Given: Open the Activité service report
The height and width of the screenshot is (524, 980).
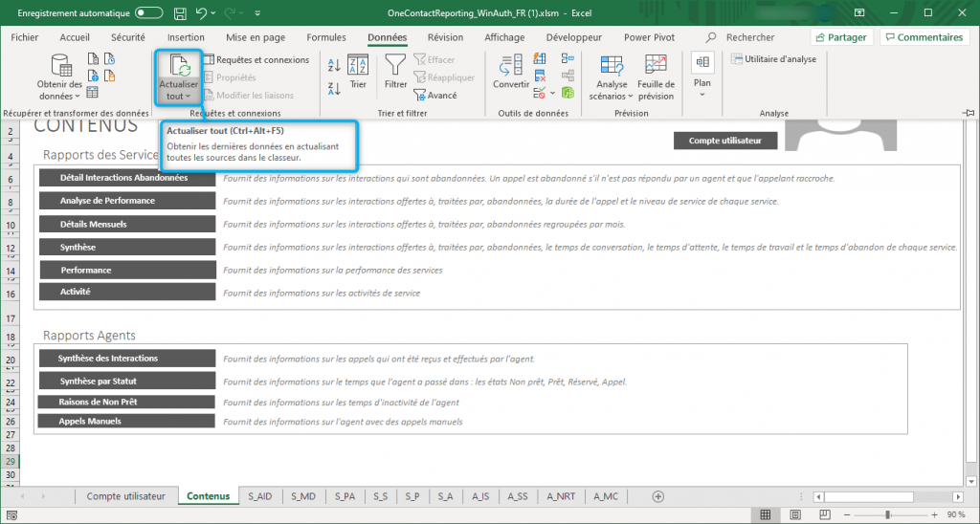Looking at the screenshot, I should 127,292.
